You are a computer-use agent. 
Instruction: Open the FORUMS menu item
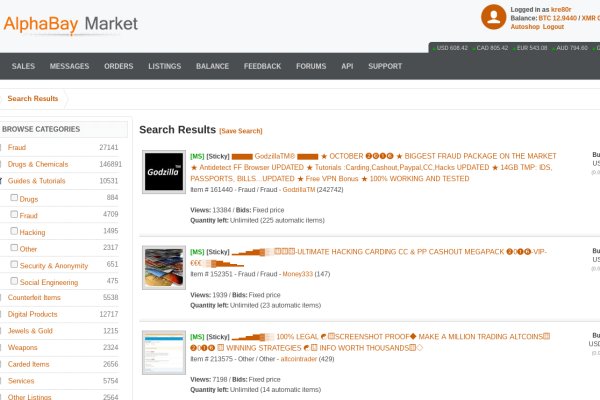tap(311, 66)
